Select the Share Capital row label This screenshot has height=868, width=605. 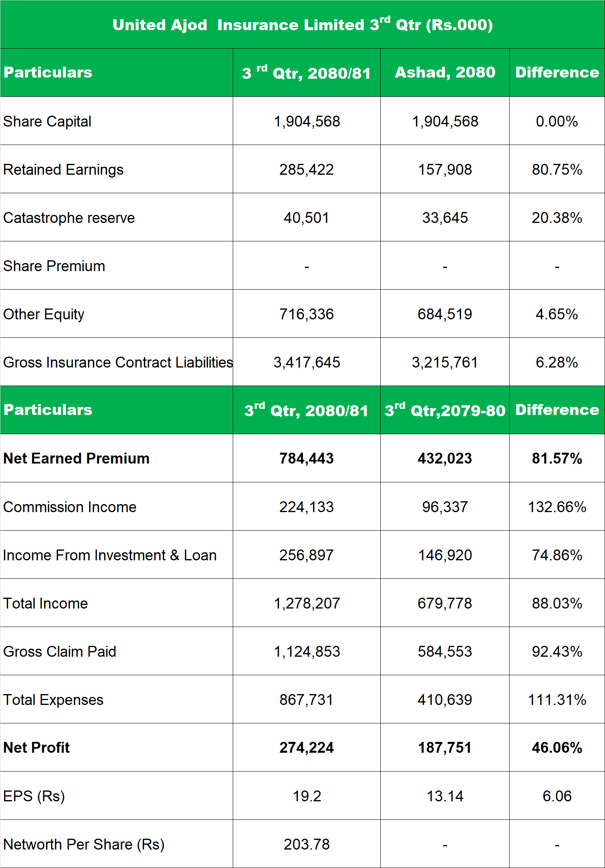[x=47, y=121]
